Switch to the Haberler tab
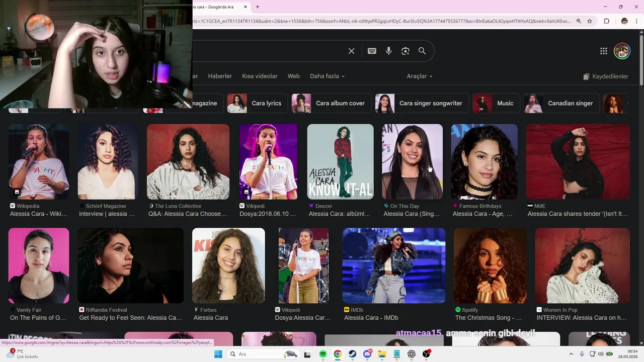This screenshot has height=362, width=644. [220, 76]
